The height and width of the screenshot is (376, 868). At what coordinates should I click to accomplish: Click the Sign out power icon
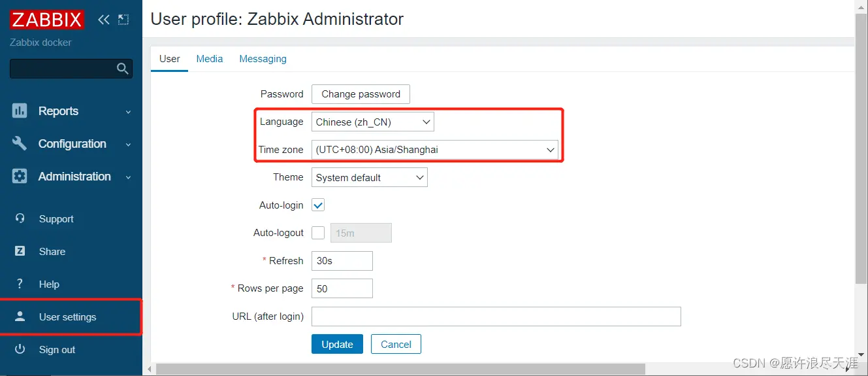click(x=20, y=349)
